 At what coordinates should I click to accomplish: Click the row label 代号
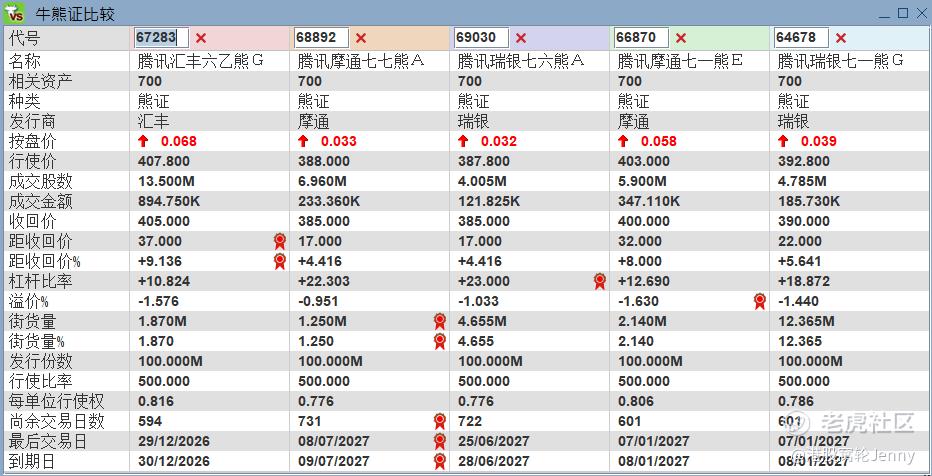point(25,38)
